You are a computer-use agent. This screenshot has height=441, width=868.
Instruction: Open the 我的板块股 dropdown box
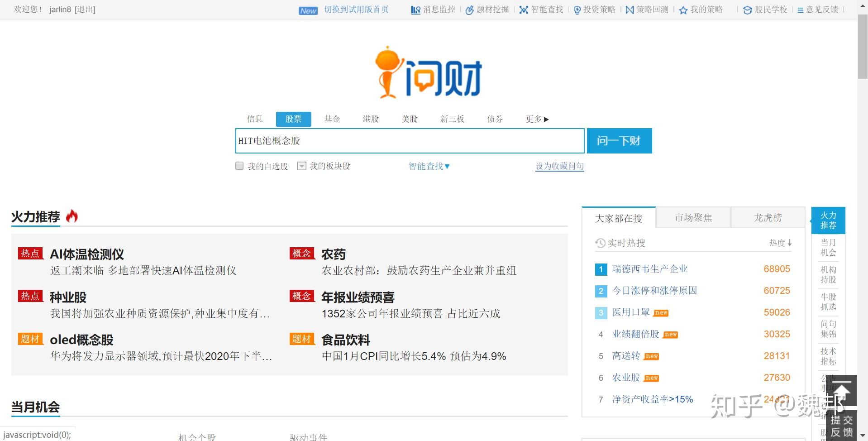click(301, 166)
